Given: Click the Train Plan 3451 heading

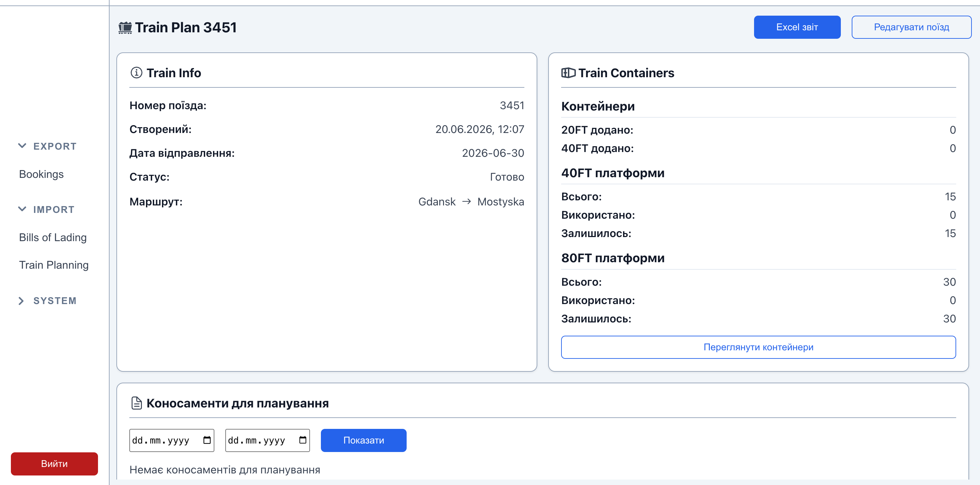Looking at the screenshot, I should [x=186, y=28].
